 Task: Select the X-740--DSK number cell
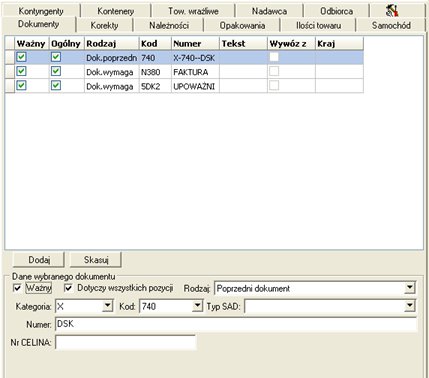point(195,58)
